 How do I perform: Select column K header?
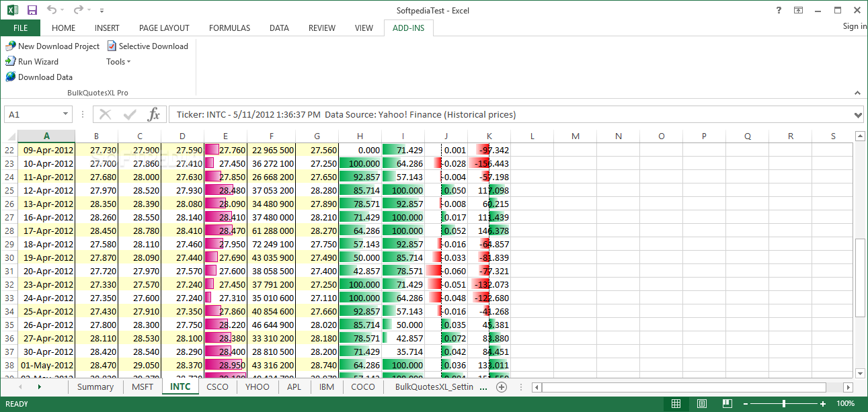tap(489, 136)
